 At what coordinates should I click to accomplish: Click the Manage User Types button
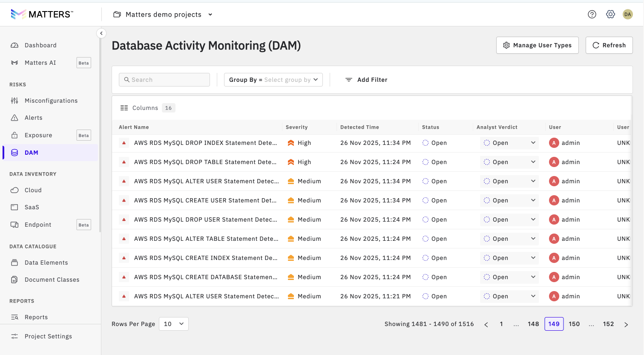point(537,45)
